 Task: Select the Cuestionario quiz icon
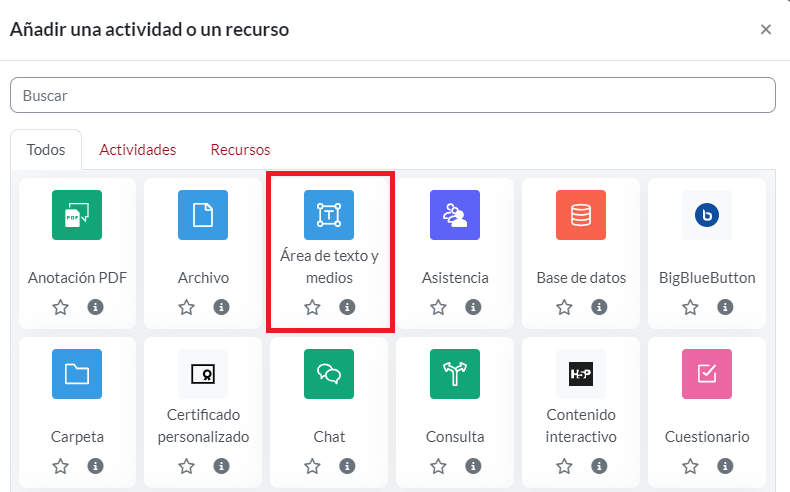tap(707, 374)
